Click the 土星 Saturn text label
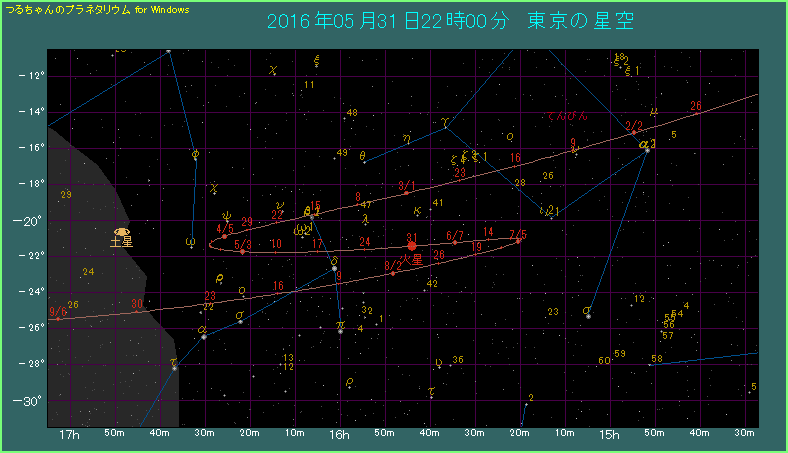 pyautogui.click(x=121, y=242)
